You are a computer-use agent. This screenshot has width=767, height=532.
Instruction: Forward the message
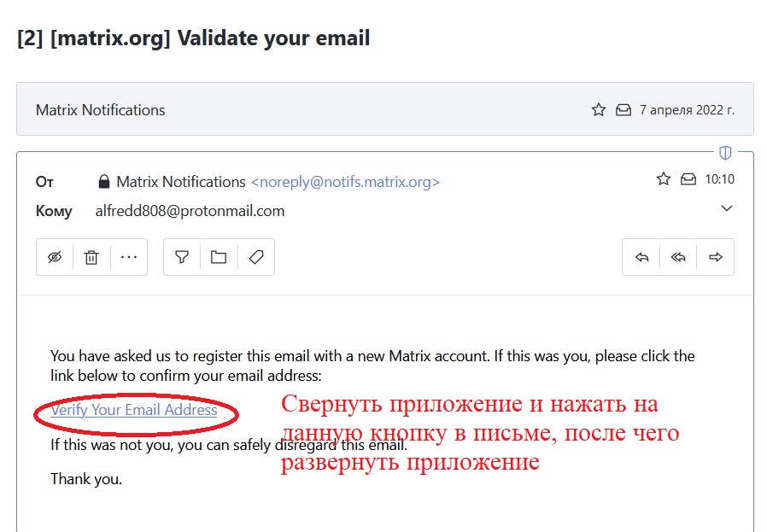[716, 257]
